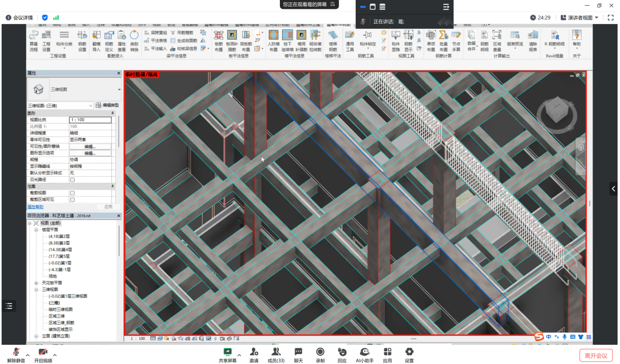Viewport: 620px width, 364px height.
Task: Click the 视图比例 1 : 100 input field
Action: (x=90, y=120)
